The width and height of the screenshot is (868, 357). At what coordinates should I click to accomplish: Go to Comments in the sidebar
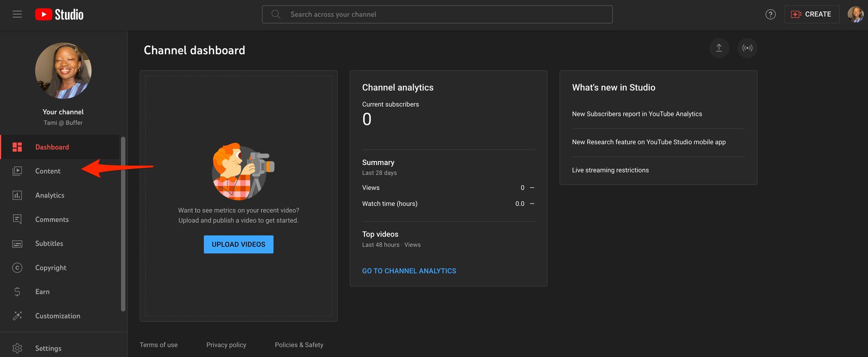click(x=52, y=219)
